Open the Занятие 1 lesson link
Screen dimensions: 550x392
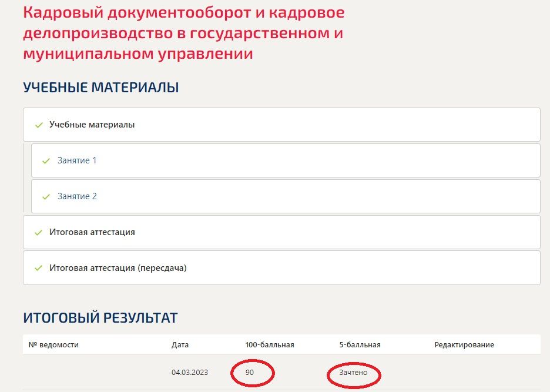click(x=77, y=160)
